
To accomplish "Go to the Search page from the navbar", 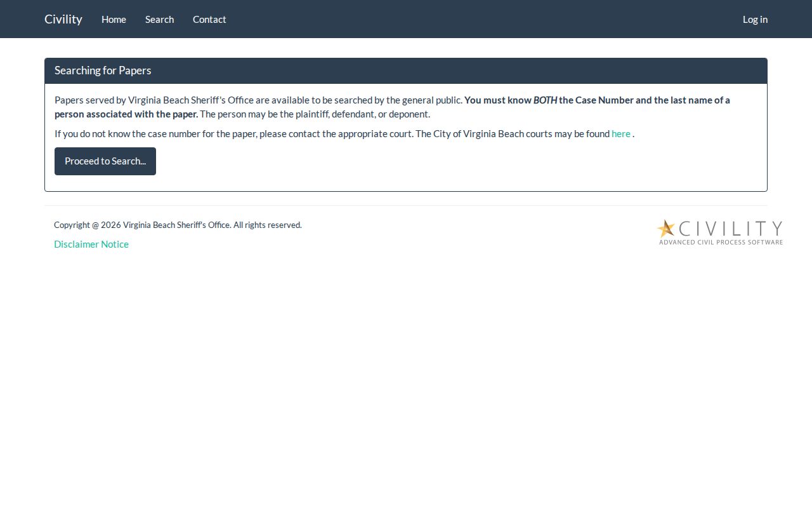I will [x=159, y=19].
